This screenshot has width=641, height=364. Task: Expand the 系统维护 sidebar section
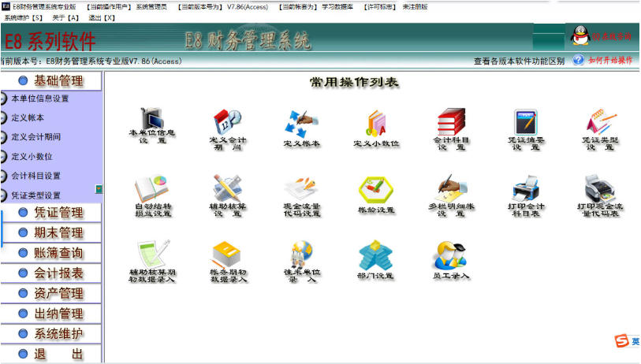click(x=51, y=334)
